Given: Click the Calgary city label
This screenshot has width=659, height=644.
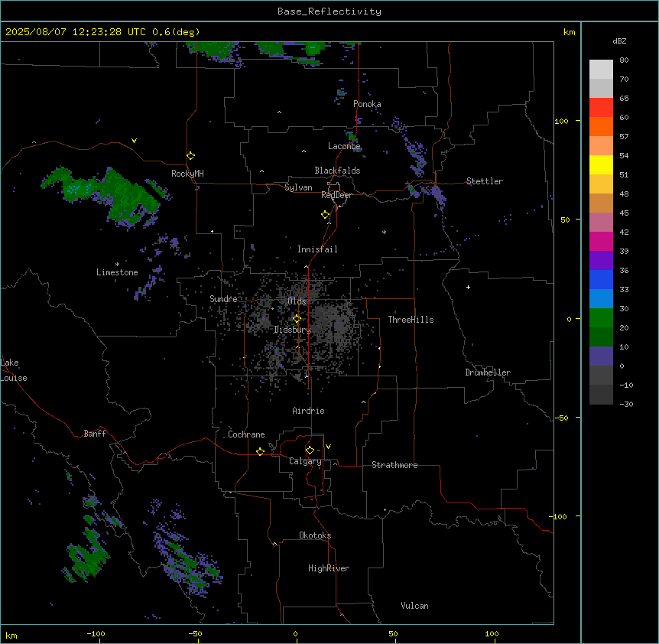Looking at the screenshot, I should pos(305,461).
